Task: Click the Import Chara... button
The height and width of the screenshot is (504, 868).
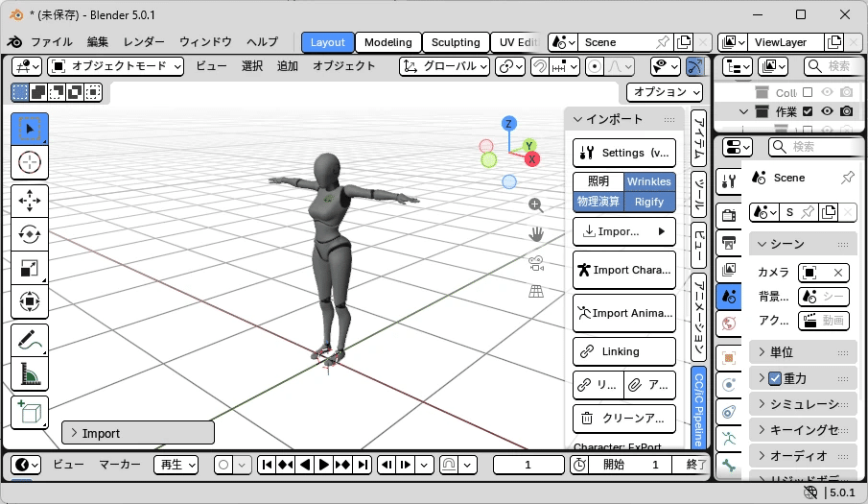Action: 623,271
